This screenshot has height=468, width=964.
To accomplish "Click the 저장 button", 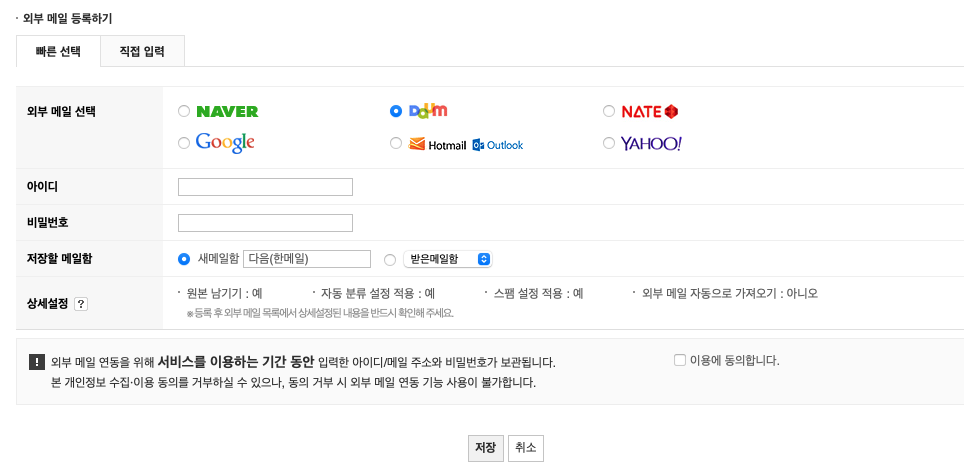I will pyautogui.click(x=486, y=448).
